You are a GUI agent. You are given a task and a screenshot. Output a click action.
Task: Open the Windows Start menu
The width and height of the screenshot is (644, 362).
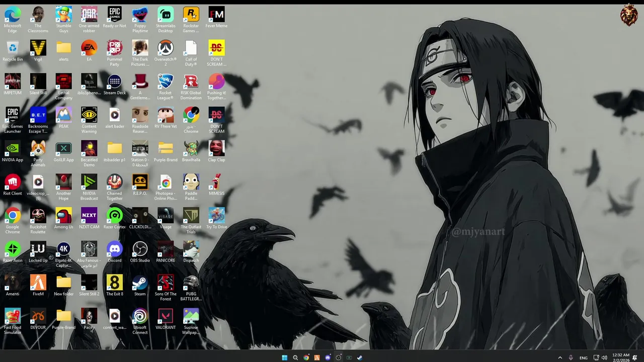(x=284, y=357)
